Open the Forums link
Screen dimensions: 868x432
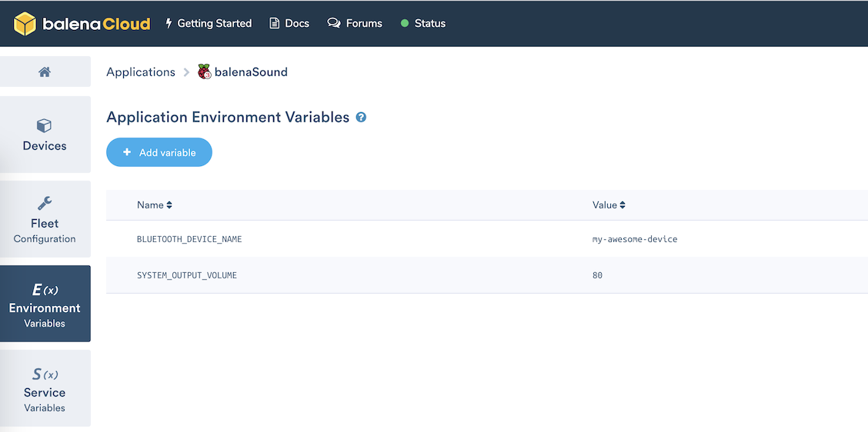pyautogui.click(x=354, y=23)
